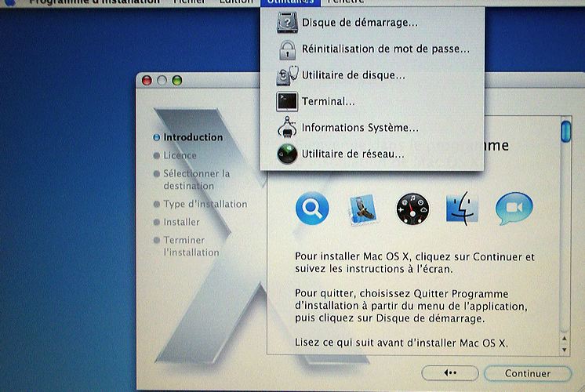
Task: Close the open Utilitaires menu in menu bar
Action: pyautogui.click(x=290, y=2)
